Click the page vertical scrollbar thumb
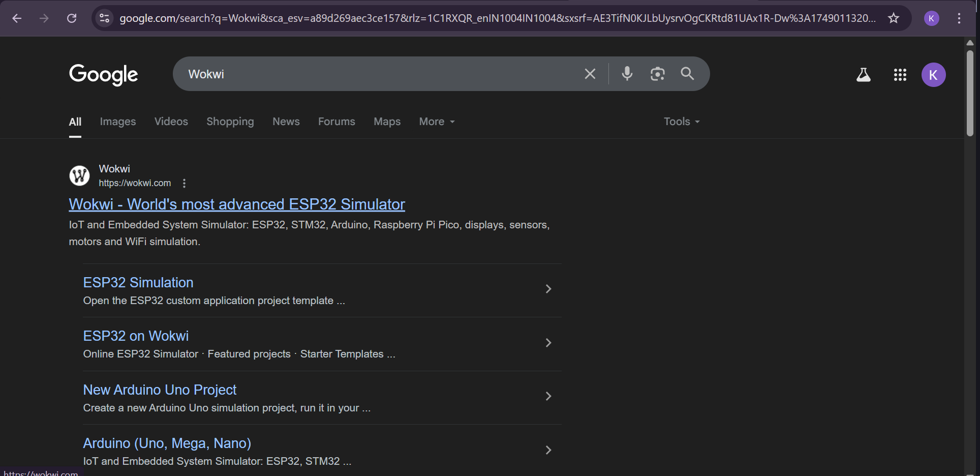Viewport: 980px width, 476px height. coord(970,93)
